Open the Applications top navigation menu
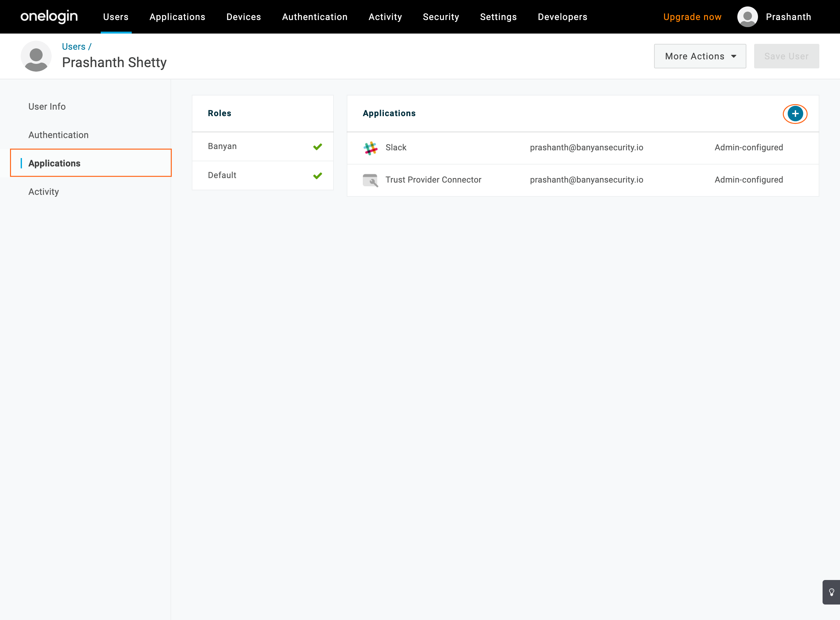Viewport: 840px width, 620px height. [177, 17]
